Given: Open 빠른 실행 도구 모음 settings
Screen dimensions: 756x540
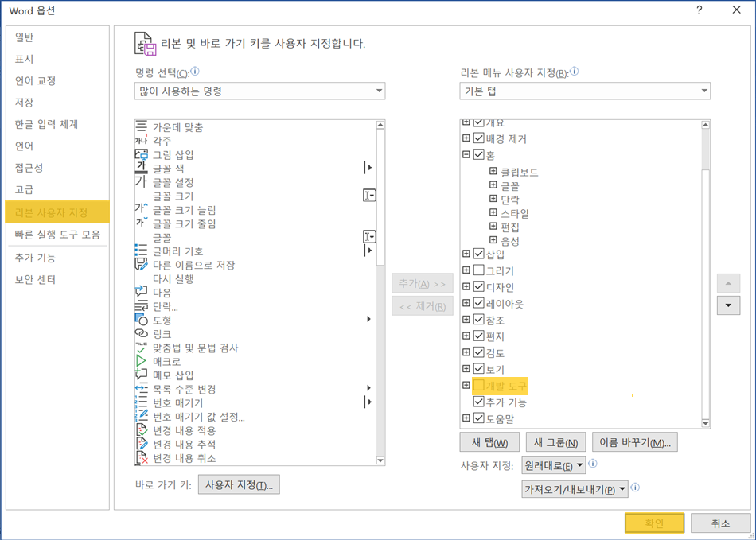Looking at the screenshot, I should coord(57,235).
